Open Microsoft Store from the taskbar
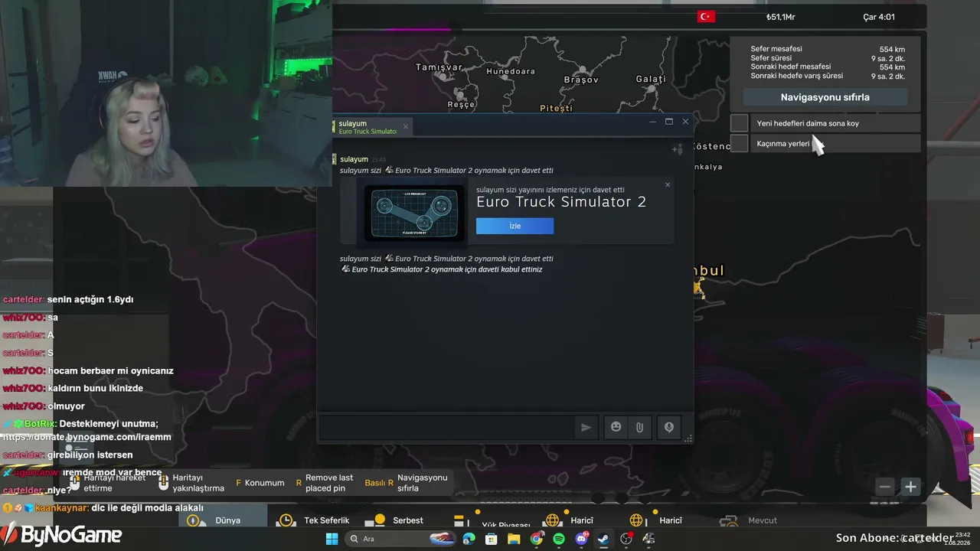 pyautogui.click(x=491, y=539)
